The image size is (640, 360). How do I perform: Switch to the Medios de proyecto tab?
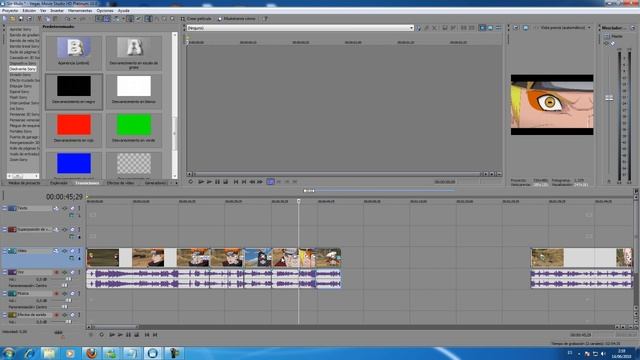24,183
